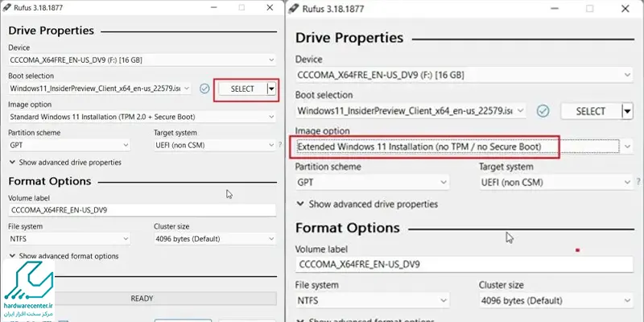Expand Show advanced drive properties in left window
The width and height of the screenshot is (644, 322).
pyautogui.click(x=65, y=163)
